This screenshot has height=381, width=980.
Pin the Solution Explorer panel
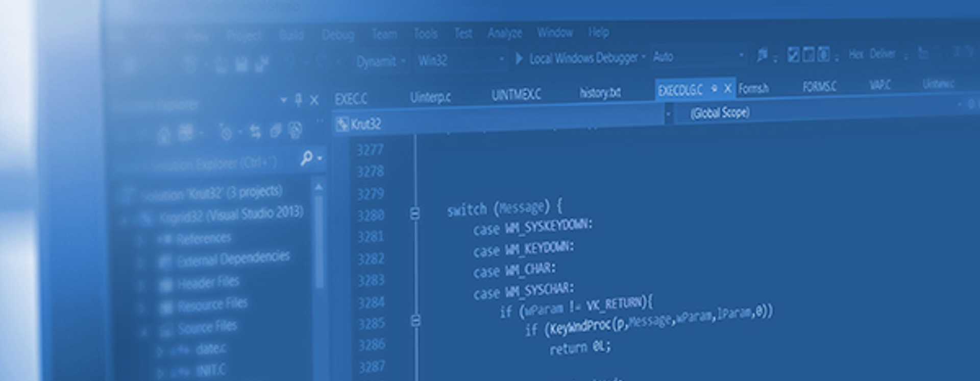299,100
